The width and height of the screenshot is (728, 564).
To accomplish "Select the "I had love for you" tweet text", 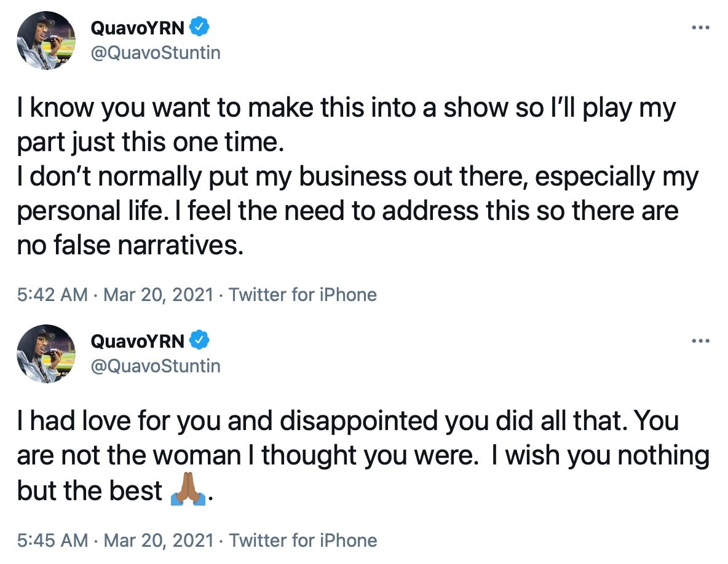I will pos(344,421).
